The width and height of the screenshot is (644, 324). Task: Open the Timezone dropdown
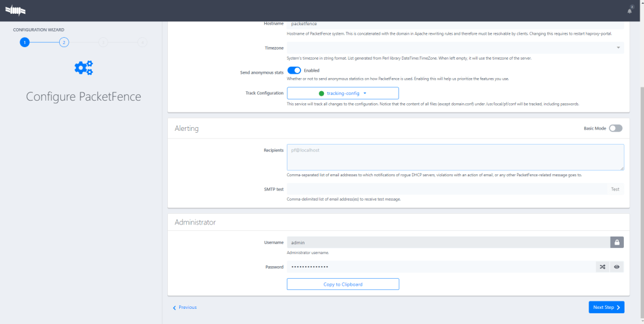point(455,47)
